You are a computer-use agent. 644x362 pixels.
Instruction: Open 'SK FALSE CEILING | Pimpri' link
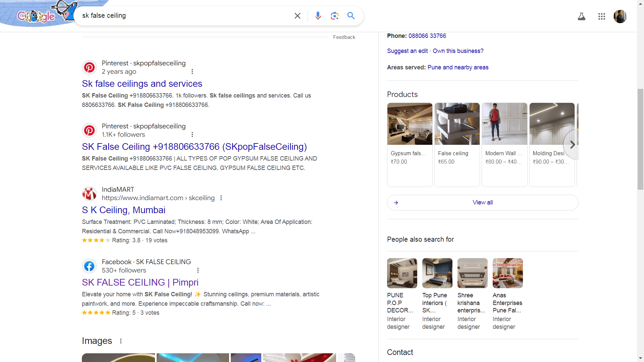140,282
